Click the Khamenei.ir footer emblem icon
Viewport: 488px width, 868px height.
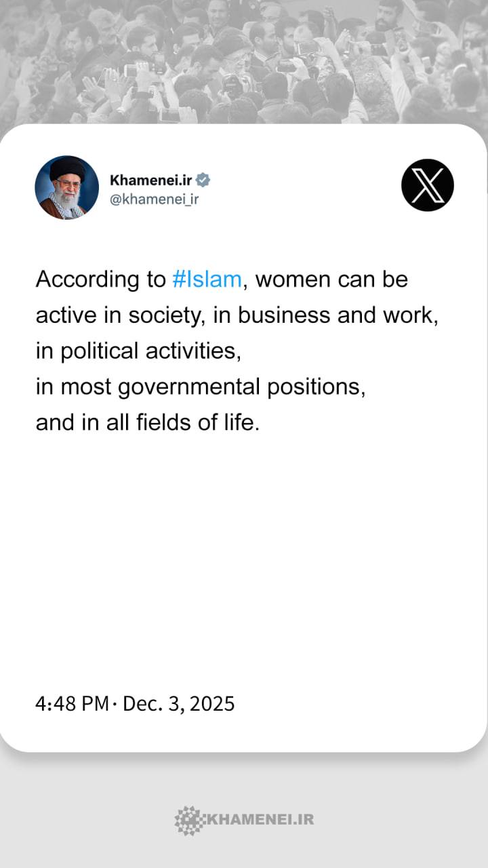[x=188, y=819]
